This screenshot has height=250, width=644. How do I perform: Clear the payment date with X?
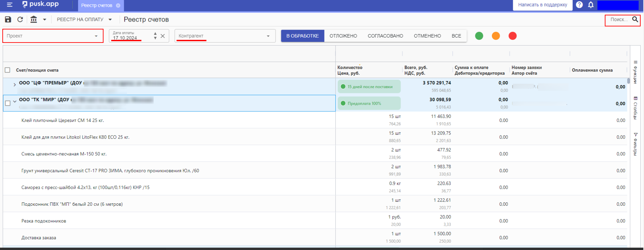(x=163, y=36)
